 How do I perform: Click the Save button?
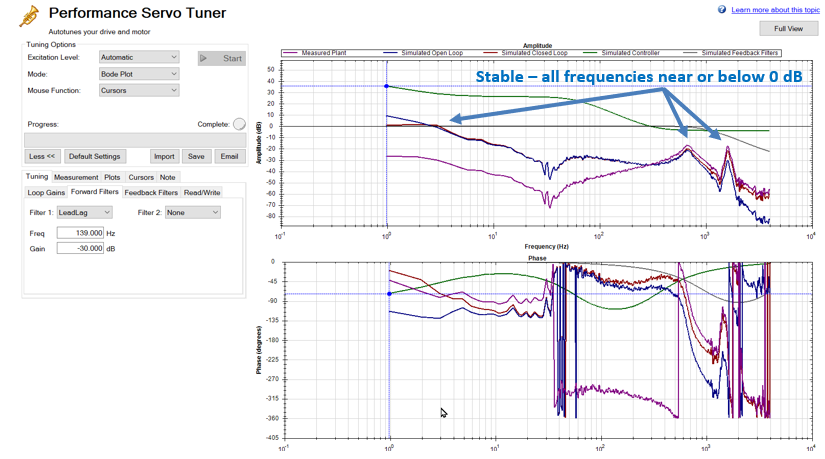196,156
